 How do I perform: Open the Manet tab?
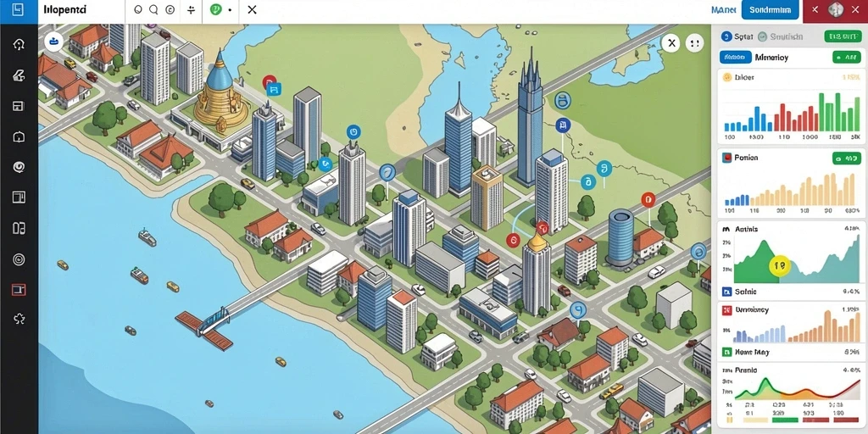pyautogui.click(x=722, y=10)
